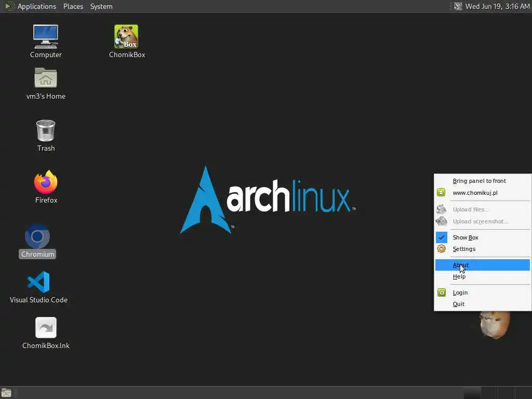
Task: Open the Applications menu
Action: [37, 6]
